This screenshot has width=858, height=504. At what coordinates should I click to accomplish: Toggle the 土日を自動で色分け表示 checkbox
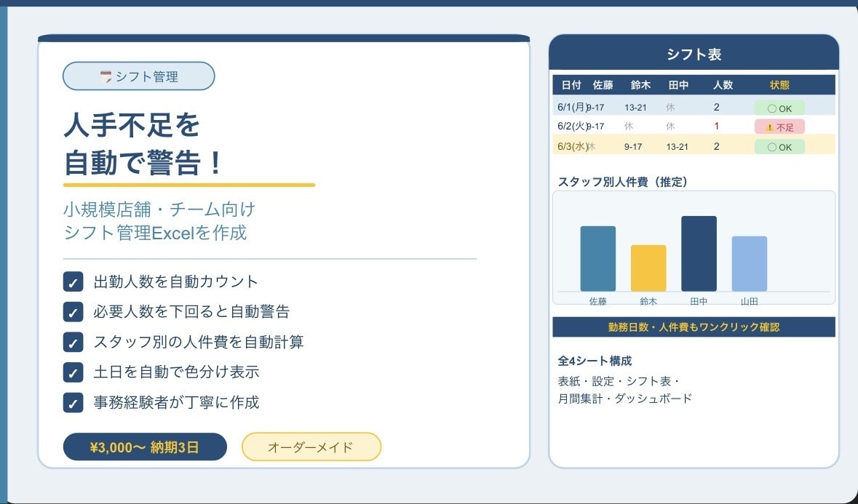coord(74,372)
